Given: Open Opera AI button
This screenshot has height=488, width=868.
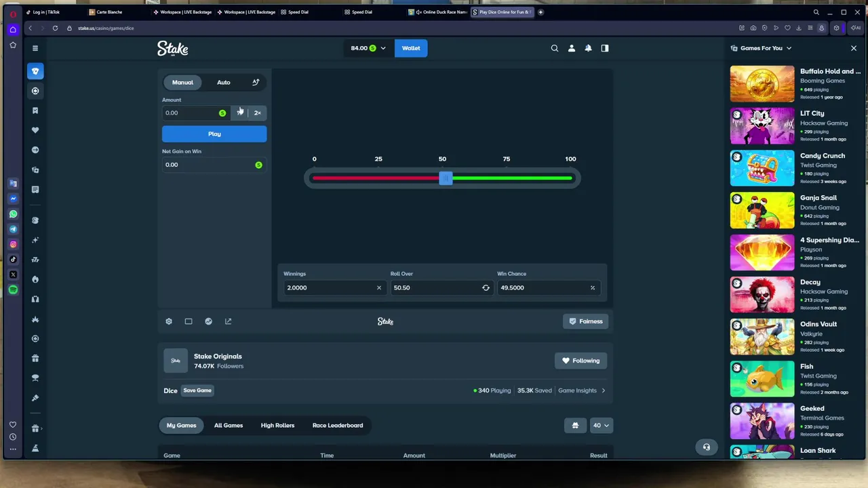Looking at the screenshot, I should 856,28.
